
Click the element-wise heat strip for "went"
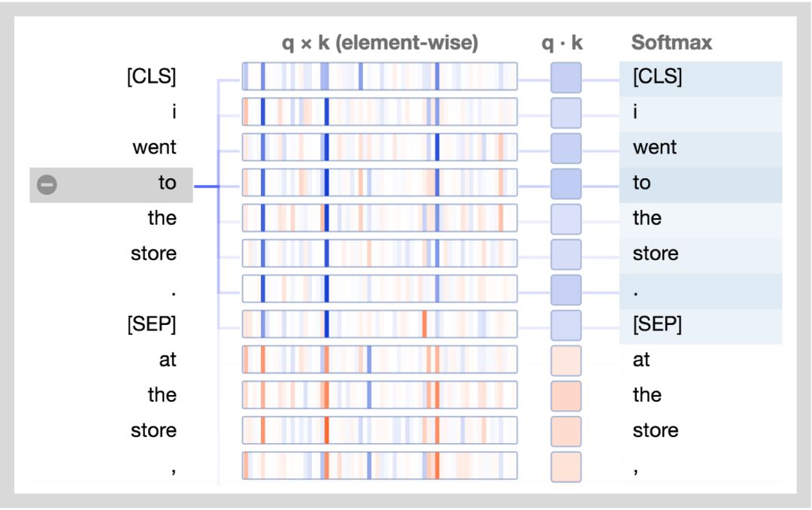(x=380, y=147)
